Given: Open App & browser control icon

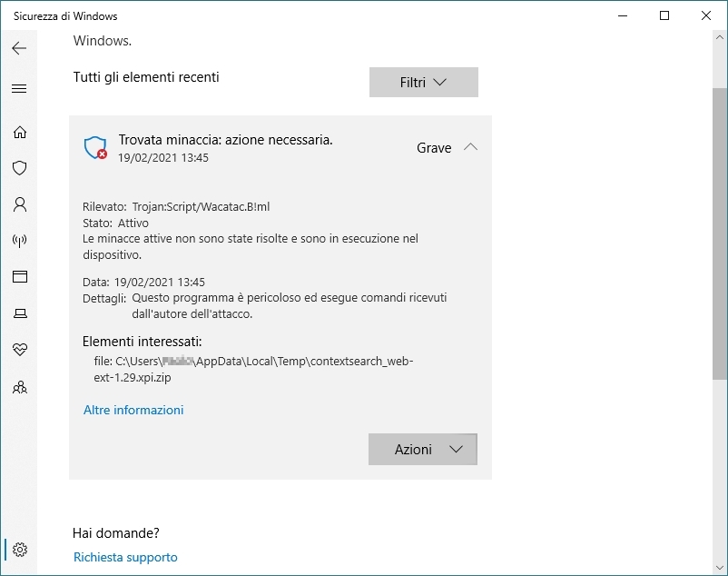Looking at the screenshot, I should pos(19,276).
